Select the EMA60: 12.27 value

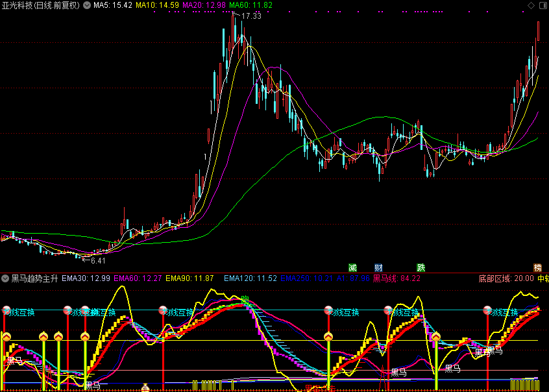pyautogui.click(x=138, y=278)
